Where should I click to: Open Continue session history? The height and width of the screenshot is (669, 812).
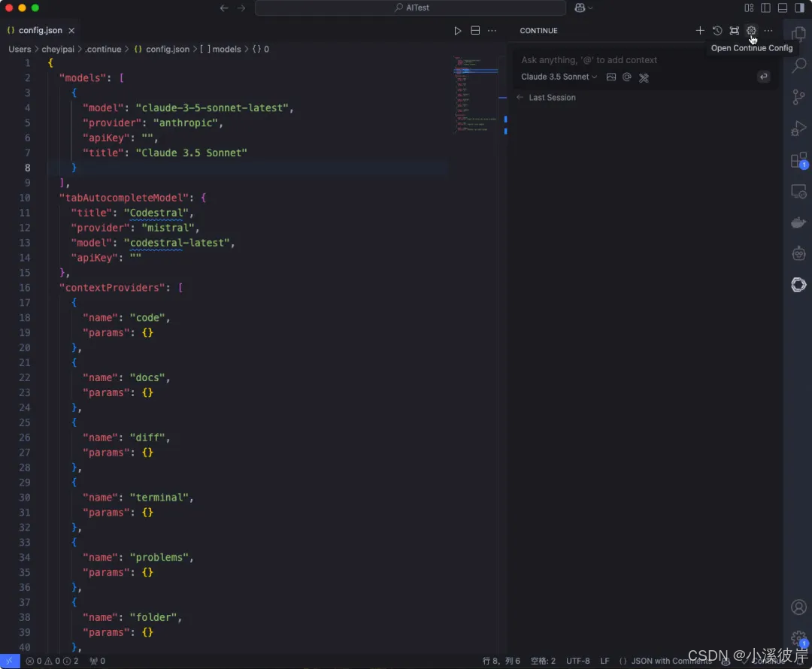pos(717,31)
